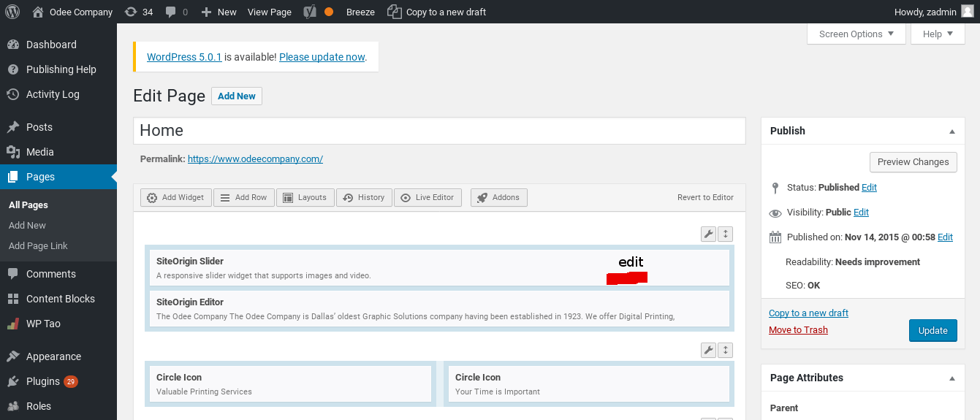Click the Copy to a new draft link in Publish
The image size is (980, 420).
point(808,313)
